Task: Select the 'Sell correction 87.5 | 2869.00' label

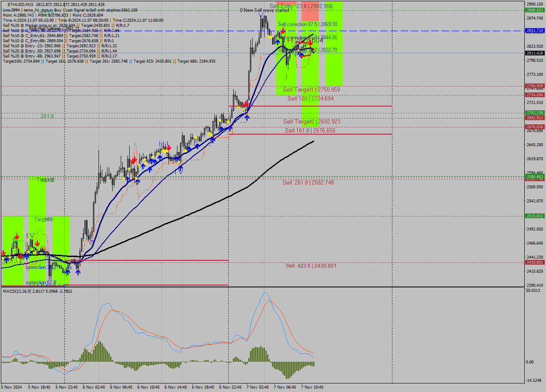Action: (308, 24)
